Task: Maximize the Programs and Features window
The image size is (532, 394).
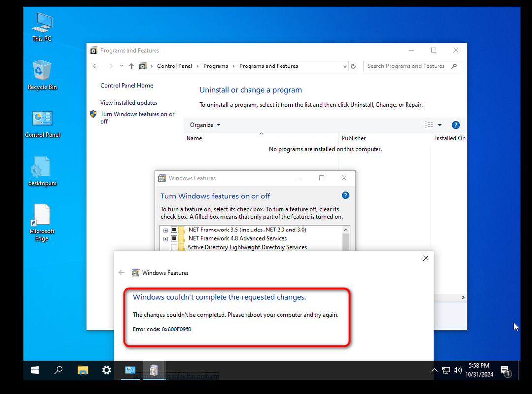Action: click(x=433, y=50)
